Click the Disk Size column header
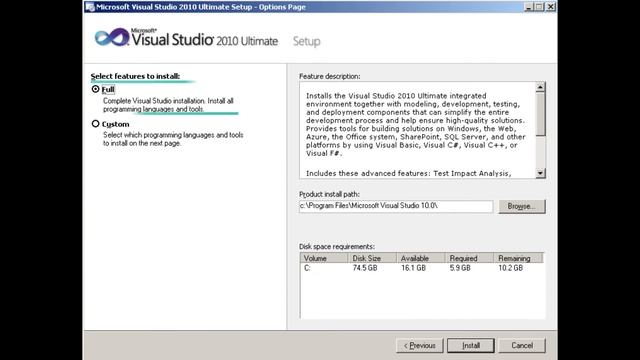Screen dimensions: 640x360 pyautogui.click(x=372, y=258)
